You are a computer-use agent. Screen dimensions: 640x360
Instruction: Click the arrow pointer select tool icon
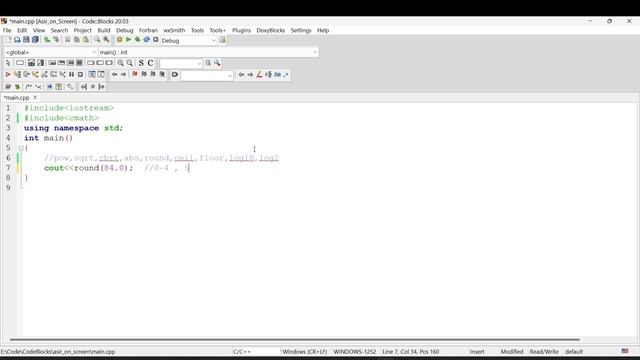tap(8, 63)
